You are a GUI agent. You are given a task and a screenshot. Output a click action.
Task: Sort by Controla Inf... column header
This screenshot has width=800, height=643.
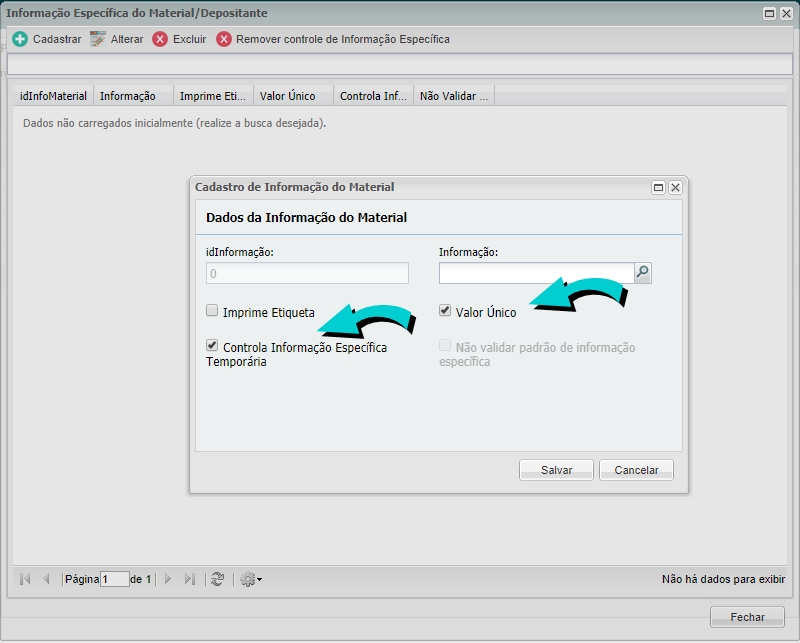373,96
